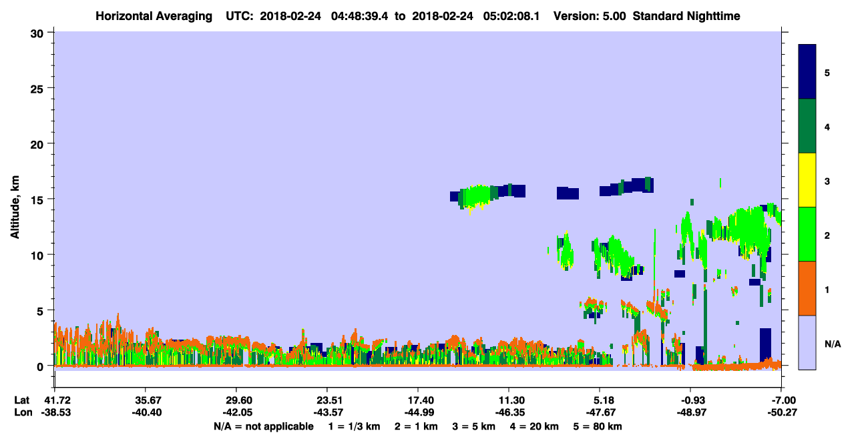Click the yellow level 3 color swatch
Screen dimensions: 868x445
click(807, 180)
